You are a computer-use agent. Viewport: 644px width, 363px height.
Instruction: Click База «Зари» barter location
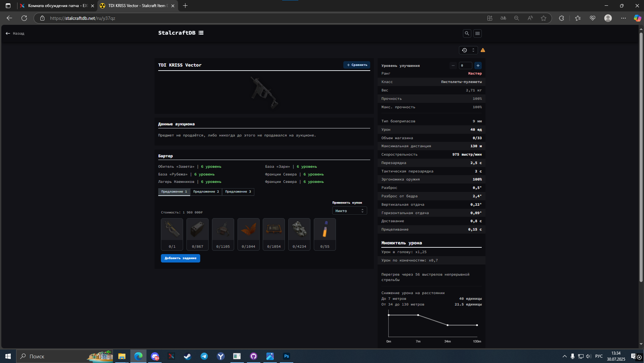click(277, 167)
